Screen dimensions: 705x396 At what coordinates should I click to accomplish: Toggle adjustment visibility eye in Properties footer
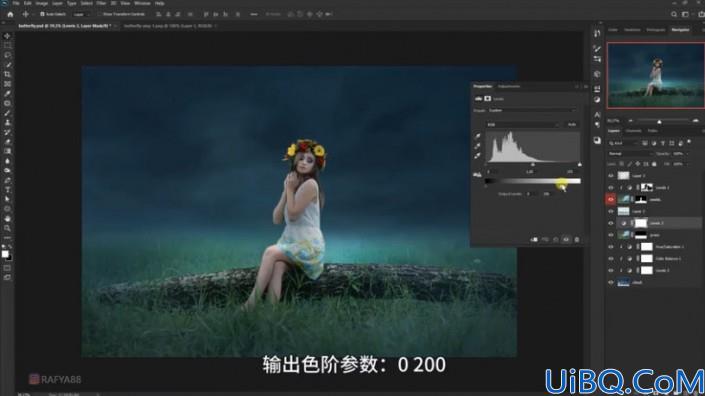pyautogui.click(x=566, y=240)
